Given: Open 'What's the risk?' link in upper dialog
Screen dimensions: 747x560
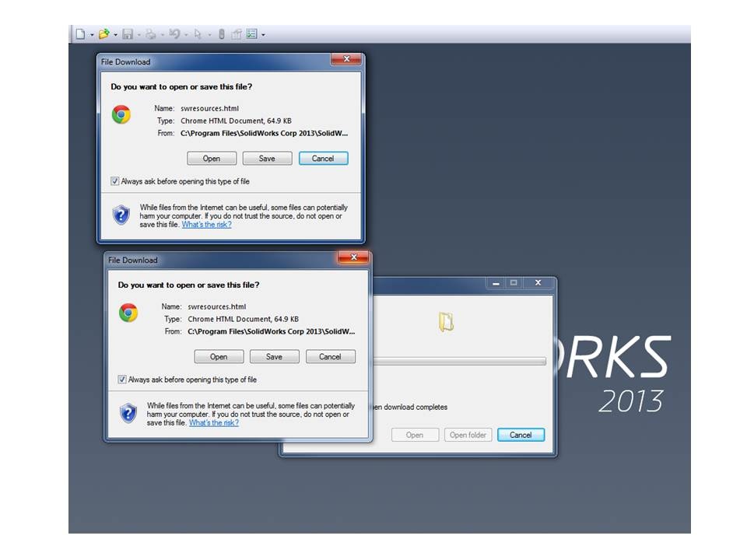Looking at the screenshot, I should point(207,224).
